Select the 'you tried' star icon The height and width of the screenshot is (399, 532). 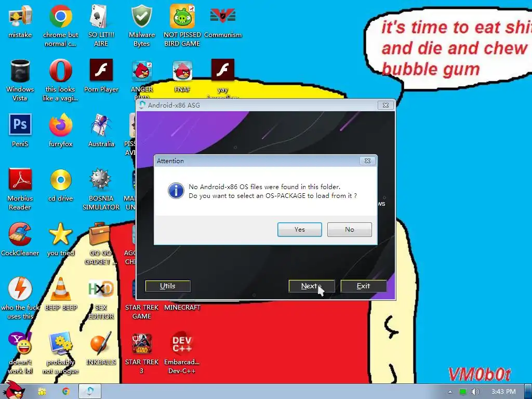coord(60,240)
